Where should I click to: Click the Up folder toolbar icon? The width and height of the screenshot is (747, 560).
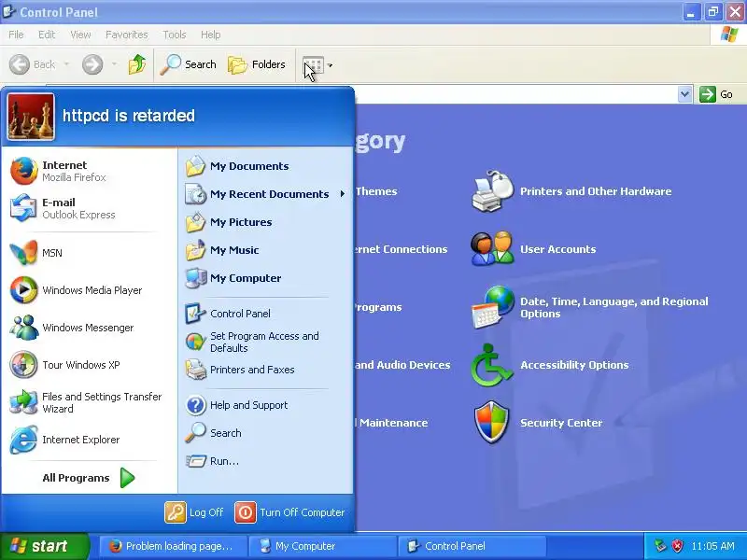pos(136,64)
